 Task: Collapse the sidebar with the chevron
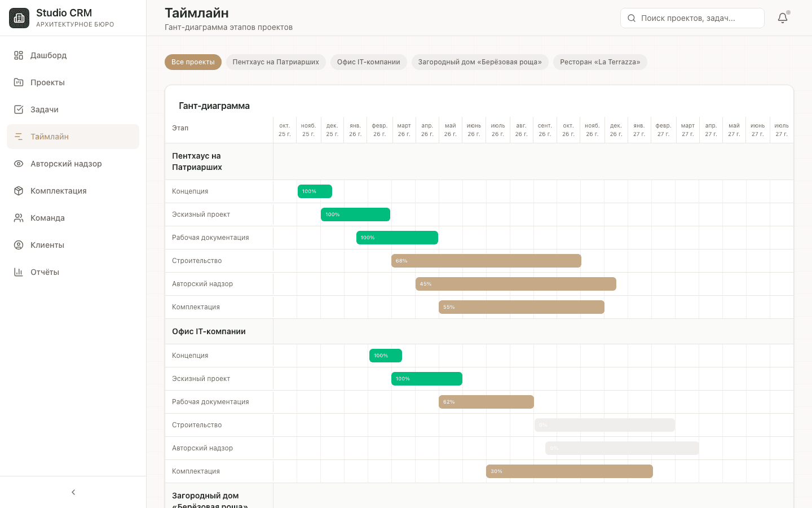[73, 492]
